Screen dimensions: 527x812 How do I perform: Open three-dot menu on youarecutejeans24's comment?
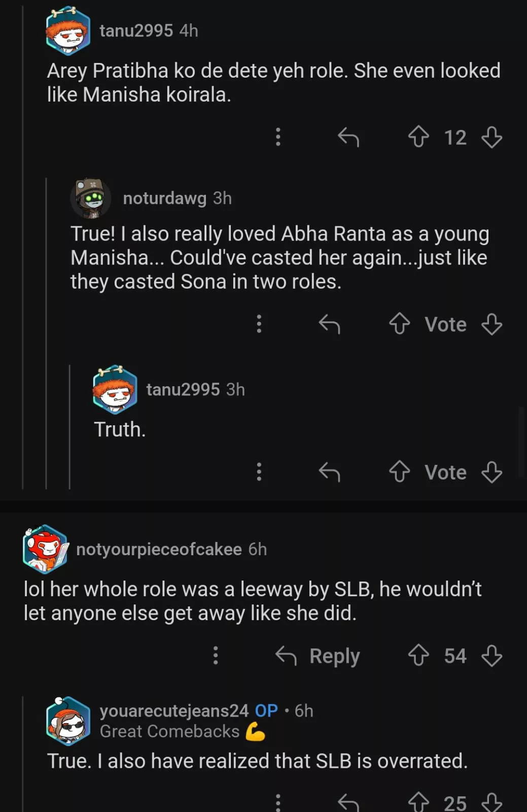coord(278,802)
